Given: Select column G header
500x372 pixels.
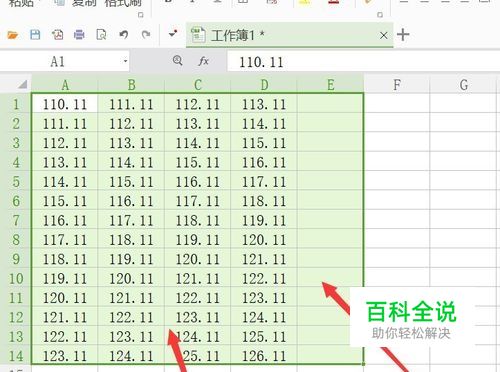Looking at the screenshot, I should 464,85.
